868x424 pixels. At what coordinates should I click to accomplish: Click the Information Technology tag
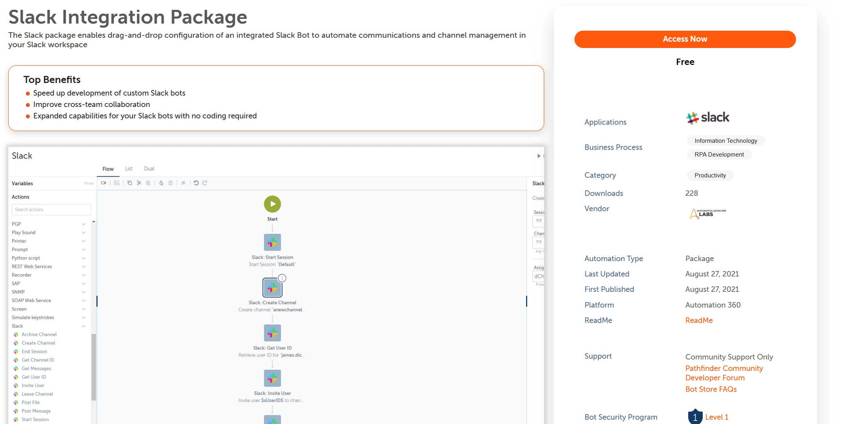click(726, 141)
